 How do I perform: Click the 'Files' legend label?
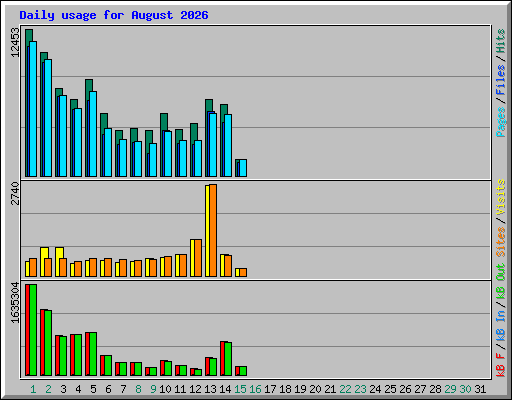501,80
